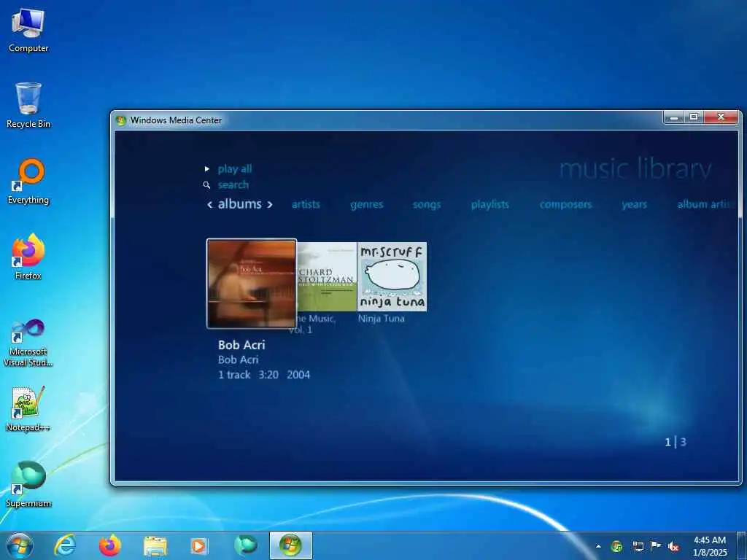747x560 pixels.
Task: Open the Bob Acri album cover
Action: 252,284
